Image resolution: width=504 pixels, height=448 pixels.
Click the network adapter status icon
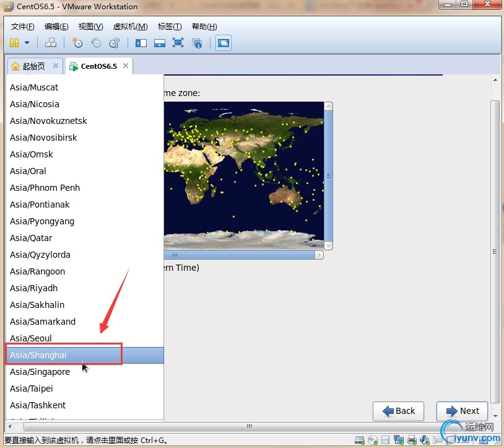399,439
